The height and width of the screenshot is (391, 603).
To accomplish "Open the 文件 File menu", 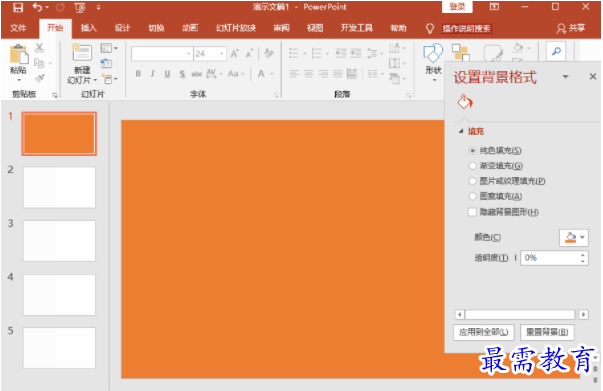I will 18,28.
